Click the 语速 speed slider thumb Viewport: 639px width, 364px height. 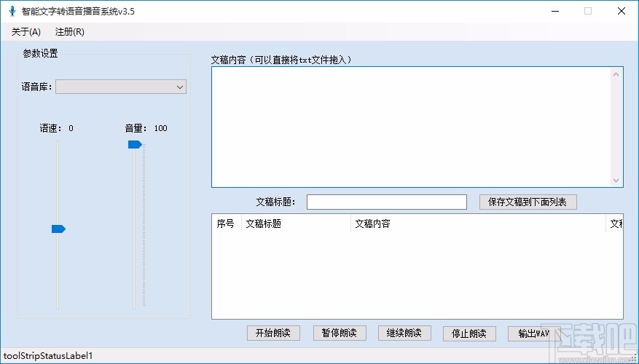58,229
